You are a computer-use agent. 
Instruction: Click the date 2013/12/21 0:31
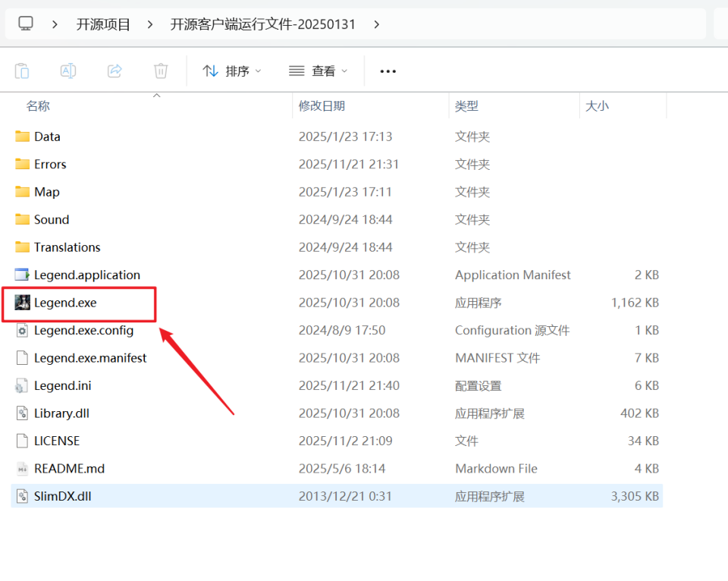[345, 497]
